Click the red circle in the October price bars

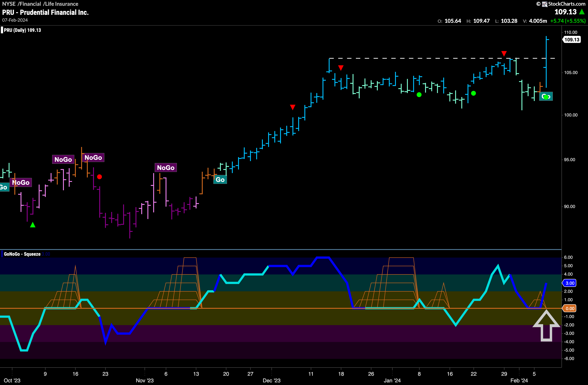[x=99, y=177]
